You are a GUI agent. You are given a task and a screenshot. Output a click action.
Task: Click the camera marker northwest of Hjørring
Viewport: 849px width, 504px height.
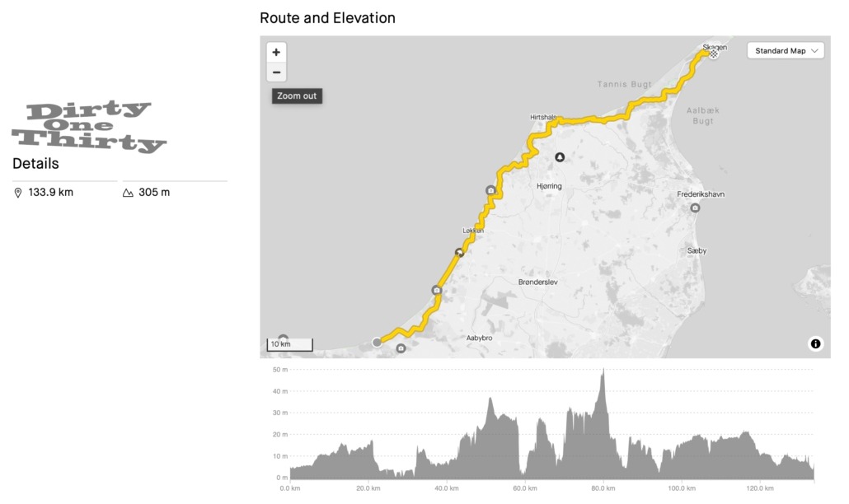pos(490,190)
